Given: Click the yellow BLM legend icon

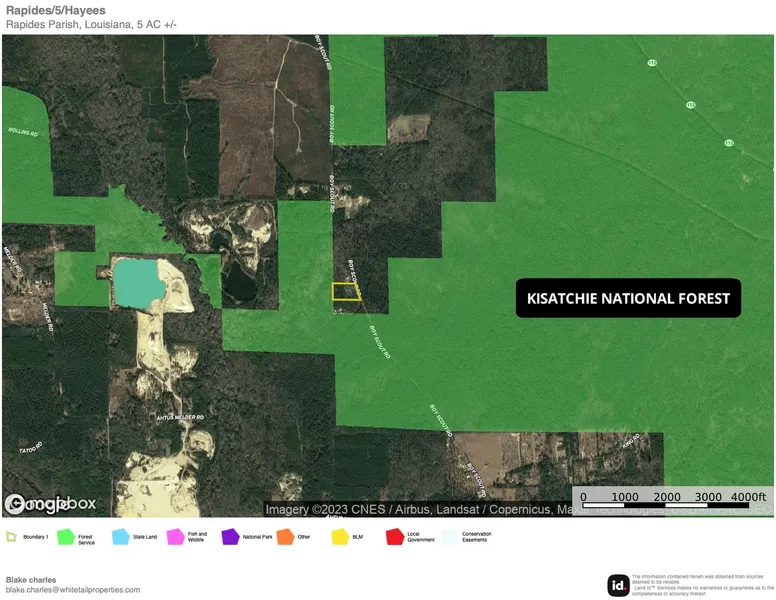Looking at the screenshot, I should tap(340, 537).
